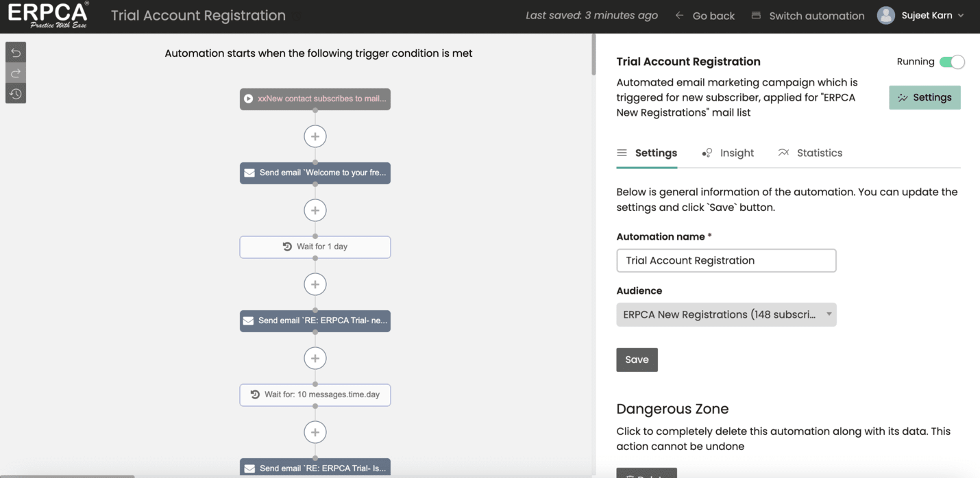Viewport: 980px width, 478px height.
Task: Click envelope icon on 'RE: ERPCA Trial- Is...' node
Action: (x=249, y=468)
